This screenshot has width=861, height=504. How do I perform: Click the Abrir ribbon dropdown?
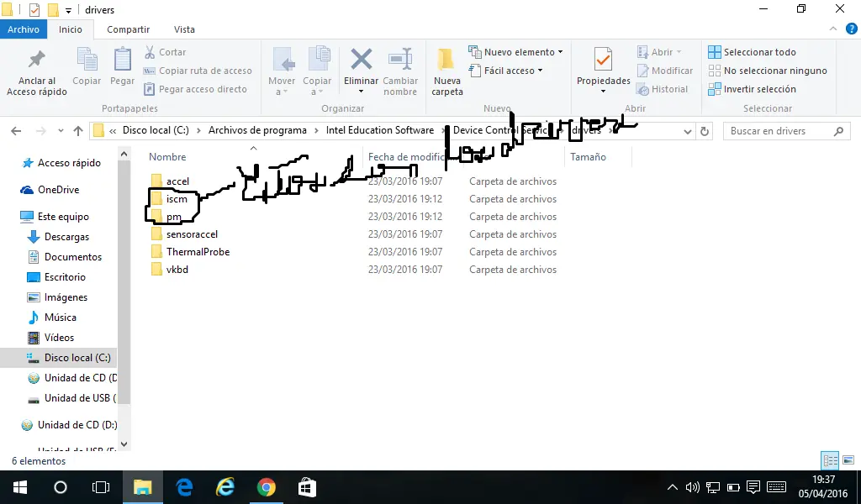(x=659, y=52)
